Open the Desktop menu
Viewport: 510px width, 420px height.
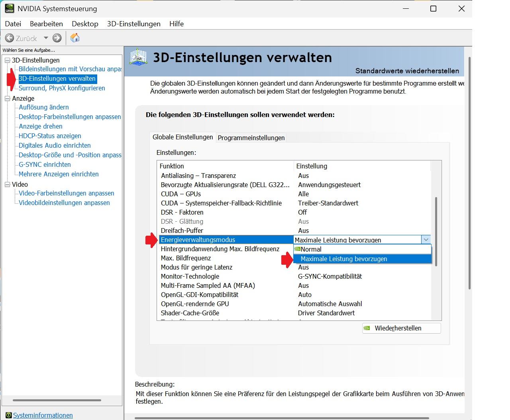coord(85,24)
